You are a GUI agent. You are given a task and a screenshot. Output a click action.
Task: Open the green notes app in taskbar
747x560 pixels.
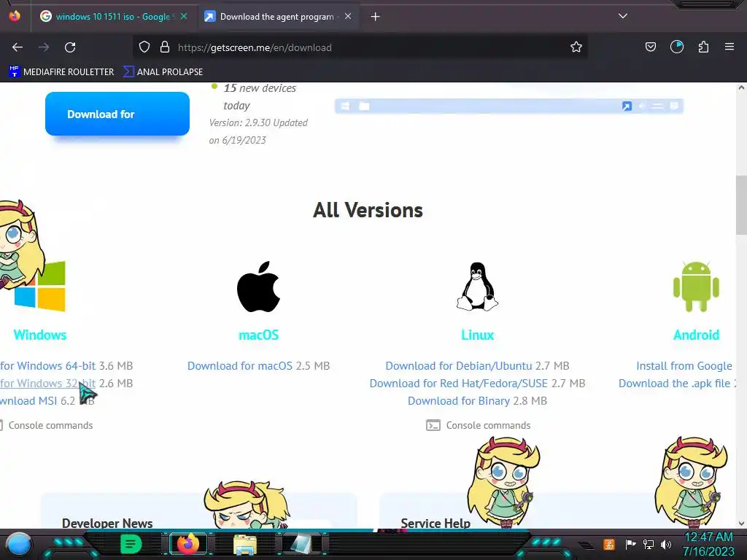pos(131,544)
